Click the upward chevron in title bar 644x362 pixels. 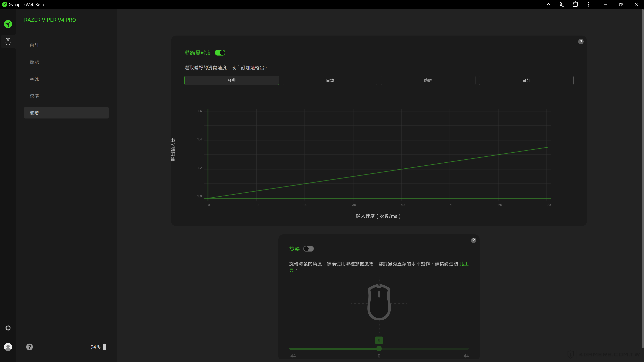pyautogui.click(x=548, y=4)
